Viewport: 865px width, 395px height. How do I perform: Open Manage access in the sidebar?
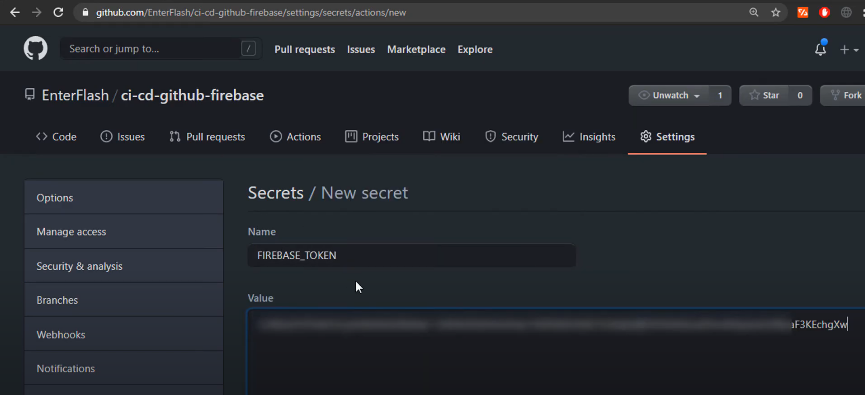(124, 232)
